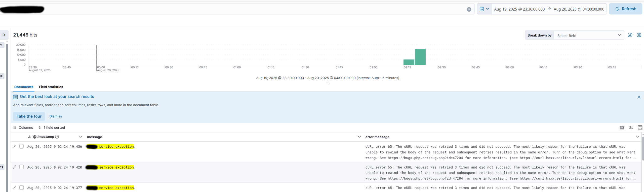This screenshot has height=192, width=644.
Task: Clear the search query with the X icon
Action: click(469, 9)
